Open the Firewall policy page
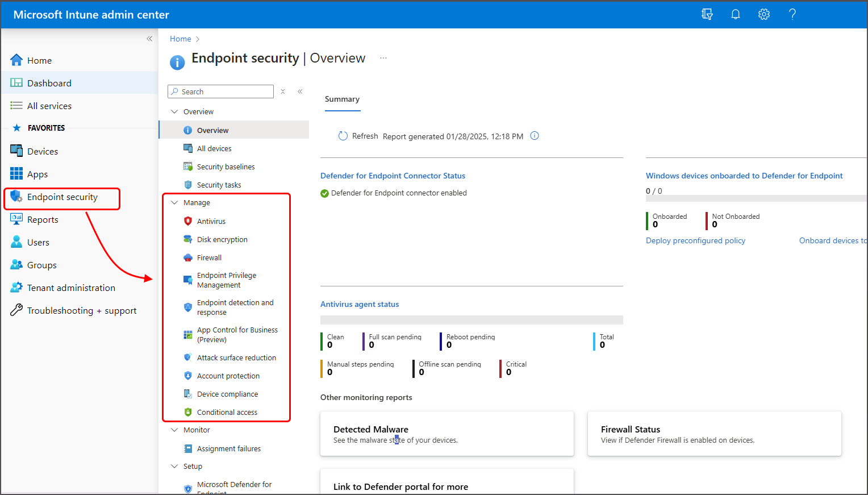Screen dimensions: 868x495 click(210, 257)
